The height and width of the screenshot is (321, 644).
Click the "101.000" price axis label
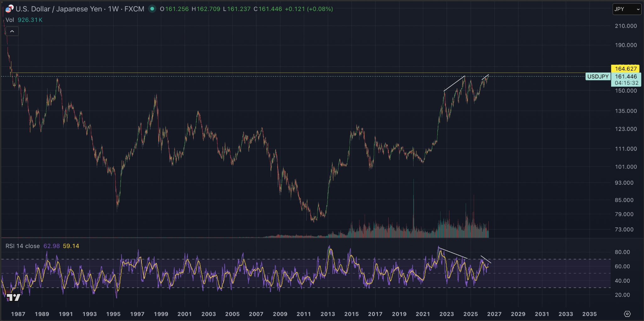(626, 167)
